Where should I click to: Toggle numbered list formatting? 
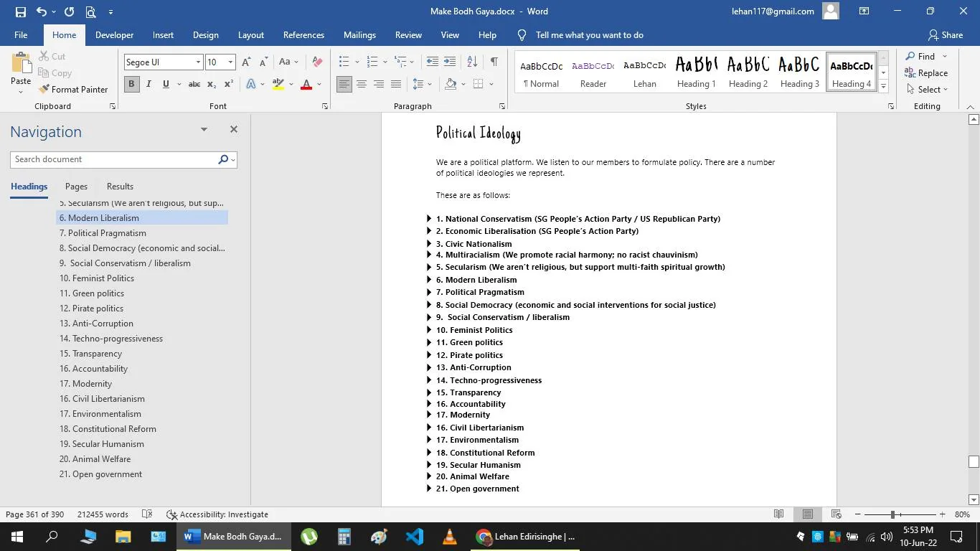point(372,62)
